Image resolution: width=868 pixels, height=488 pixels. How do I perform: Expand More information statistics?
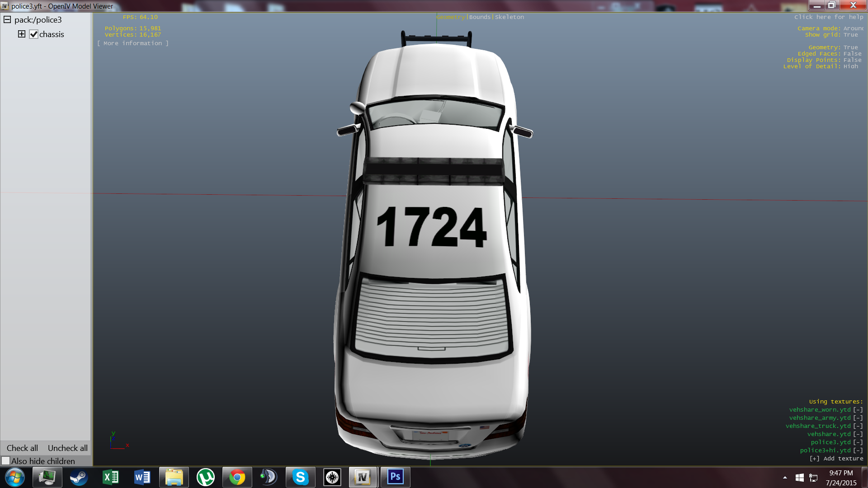[x=132, y=43]
